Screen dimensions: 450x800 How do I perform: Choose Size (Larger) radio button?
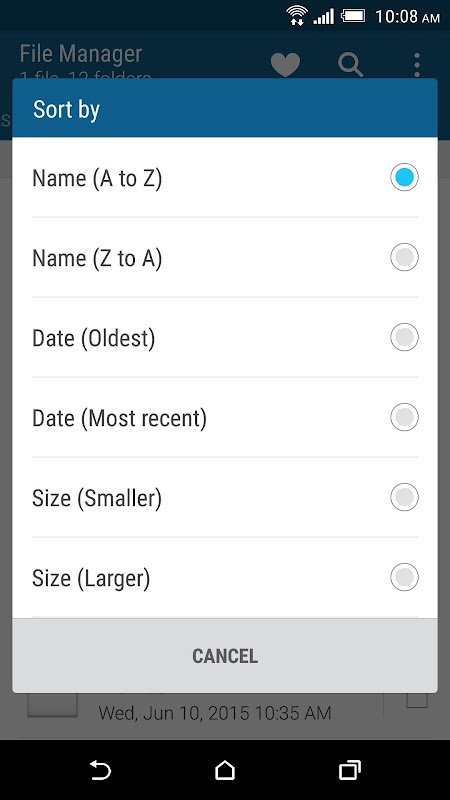point(405,578)
